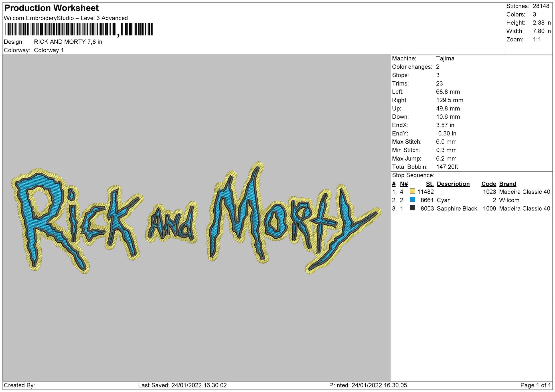Click the N# column header
The image size is (555, 392).
pos(404,184)
